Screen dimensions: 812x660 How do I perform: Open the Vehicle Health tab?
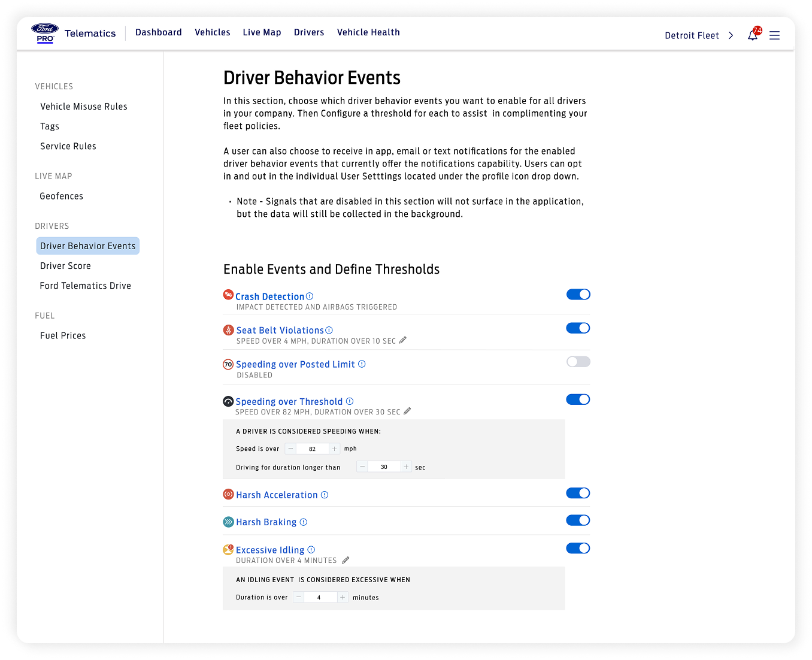(368, 32)
